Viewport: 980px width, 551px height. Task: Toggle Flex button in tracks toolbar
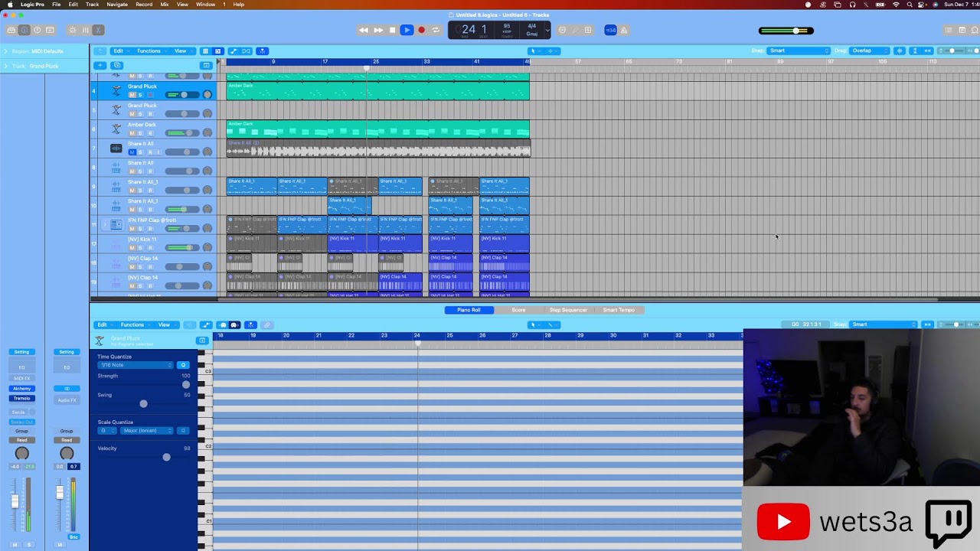[x=246, y=51]
